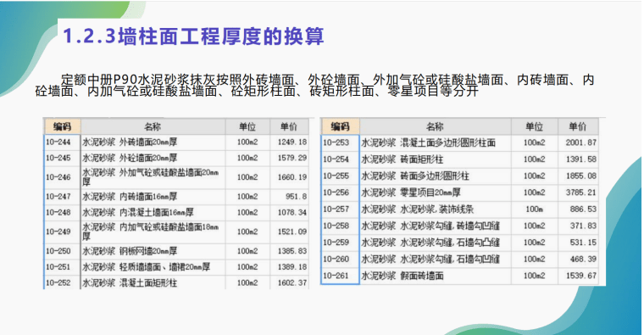Select the 编码 header in left table
This screenshot has height=335, width=644.
point(62,126)
